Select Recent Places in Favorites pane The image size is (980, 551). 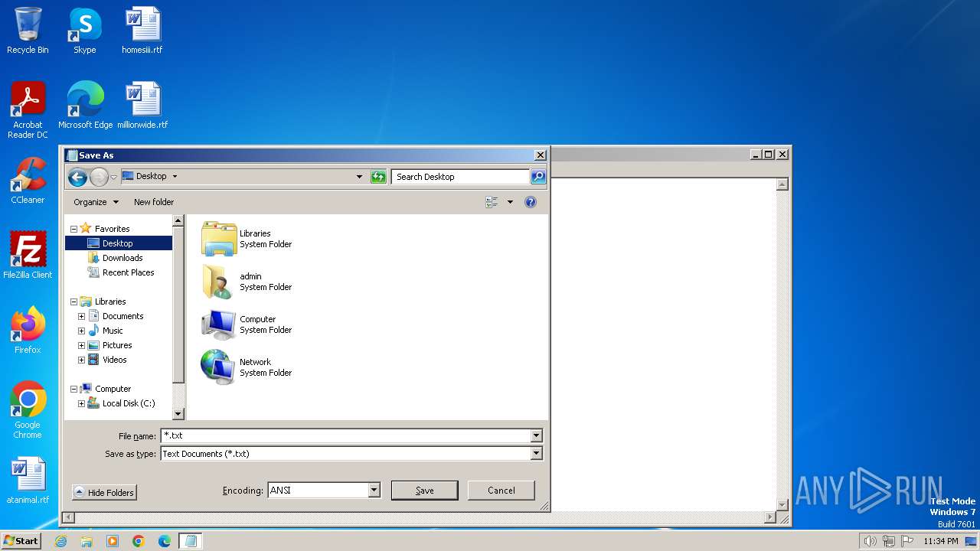click(x=128, y=272)
